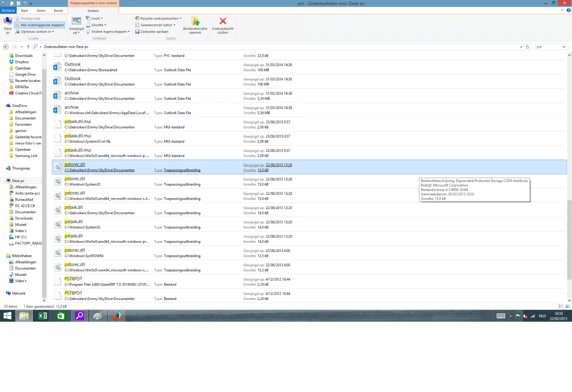This screenshot has height=392, width=572.
Task: Select Alle onderliggende mappen option
Action: pyautogui.click(x=40, y=25)
